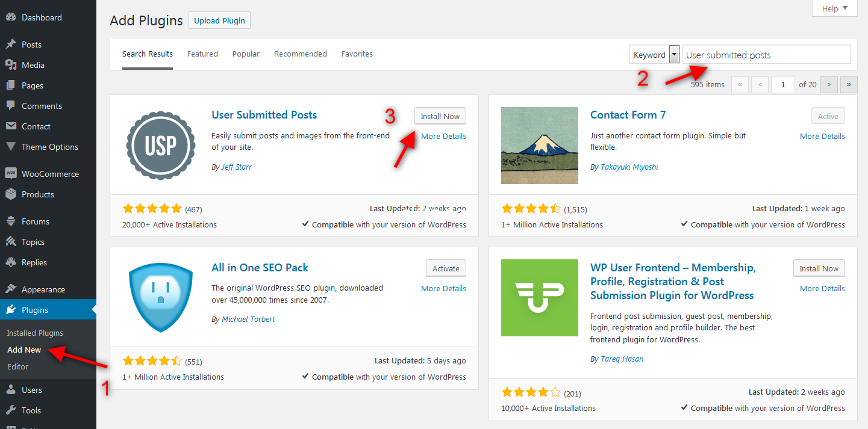Switch to the Featured tab
The image size is (868, 429).
pyautogui.click(x=202, y=54)
